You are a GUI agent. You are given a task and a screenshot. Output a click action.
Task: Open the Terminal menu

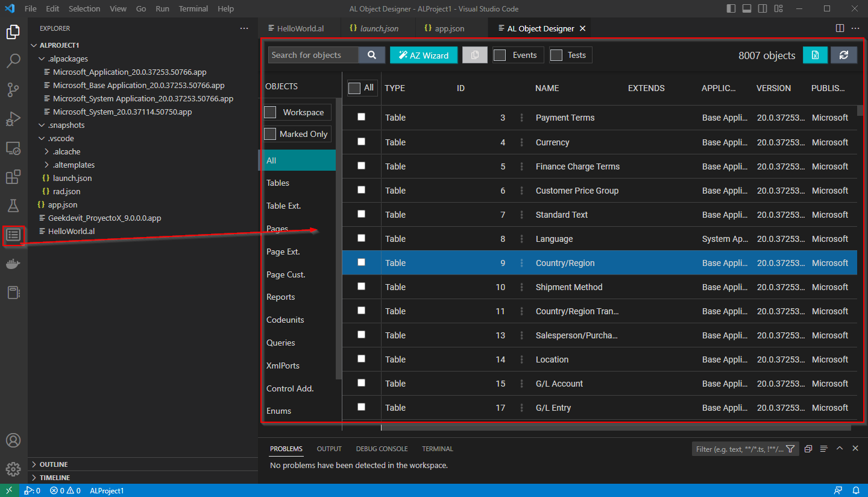click(x=193, y=9)
